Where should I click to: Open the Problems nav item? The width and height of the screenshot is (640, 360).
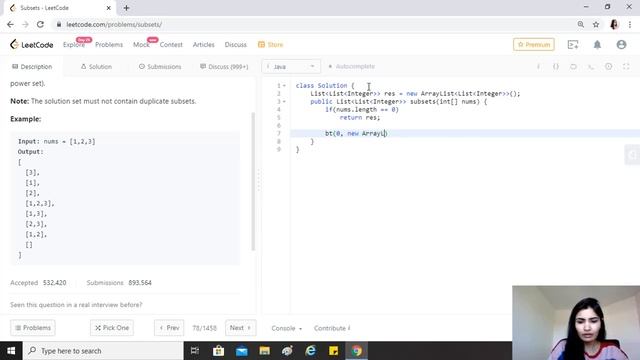109,44
